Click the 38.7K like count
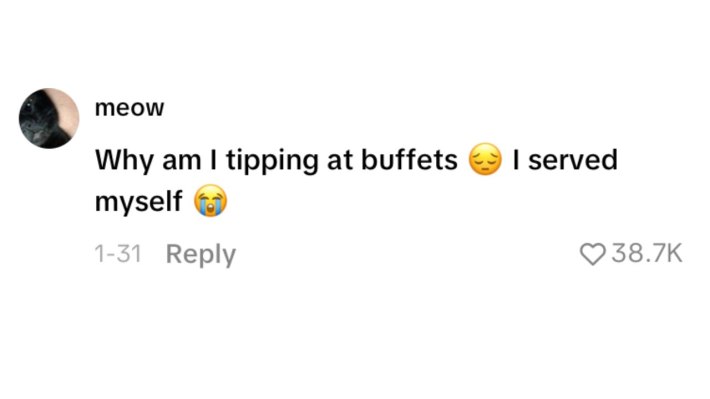710x399 pixels. (x=647, y=253)
